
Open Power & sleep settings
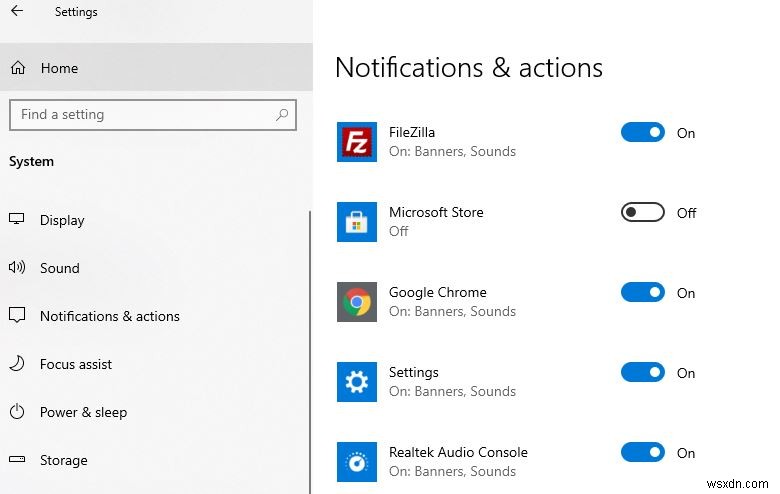pyautogui.click(x=83, y=412)
